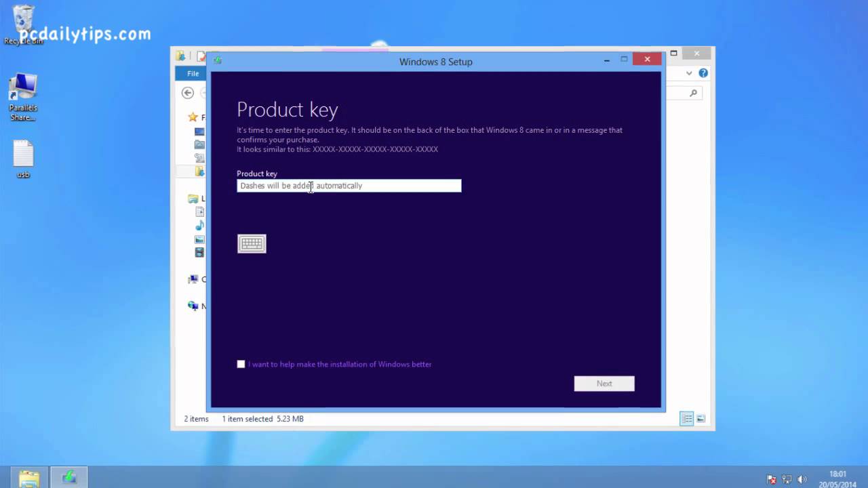Open Action Center flag in system tray
This screenshot has height=488, width=868.
pos(772,479)
